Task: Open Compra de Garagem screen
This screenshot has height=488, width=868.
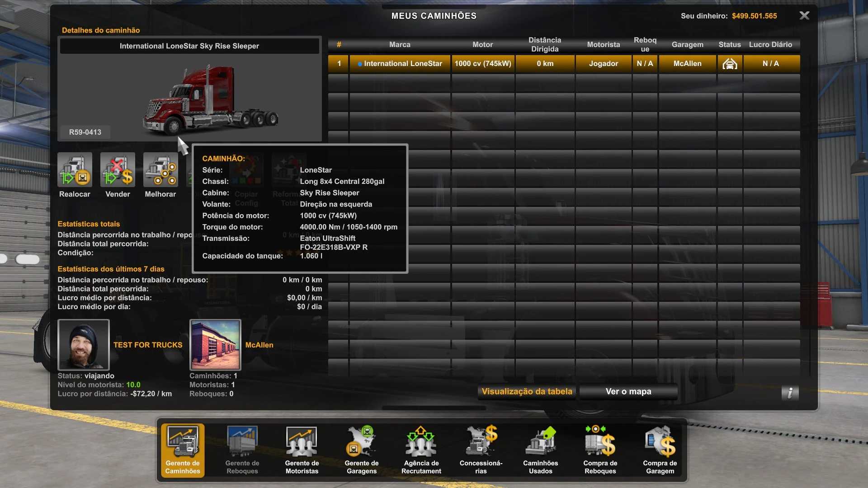Action: click(660, 450)
